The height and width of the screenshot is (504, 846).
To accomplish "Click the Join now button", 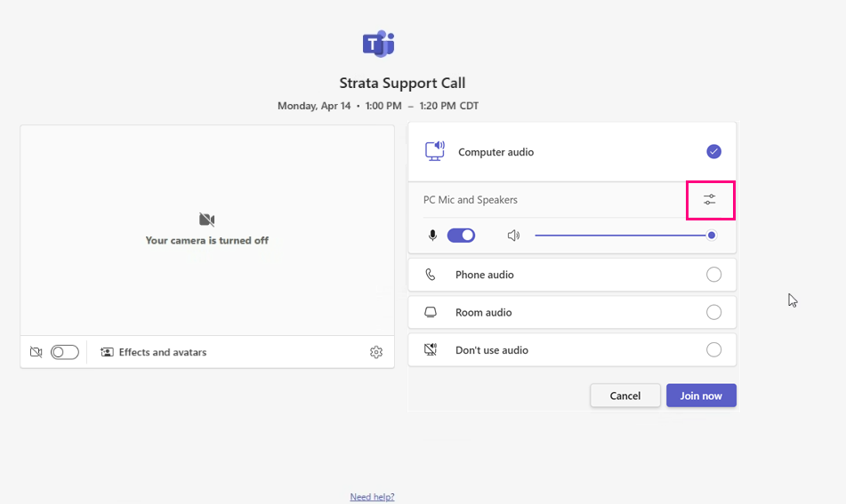I will (x=701, y=396).
